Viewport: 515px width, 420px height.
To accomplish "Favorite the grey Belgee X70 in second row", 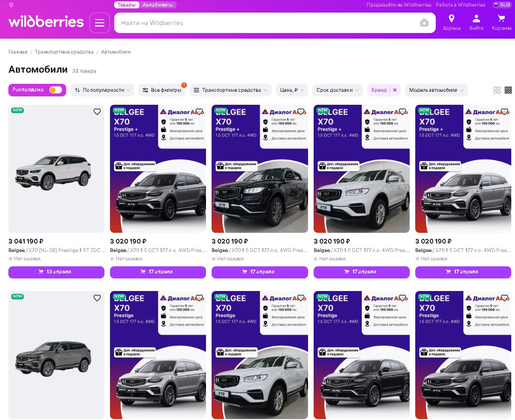I will pyautogui.click(x=97, y=298).
